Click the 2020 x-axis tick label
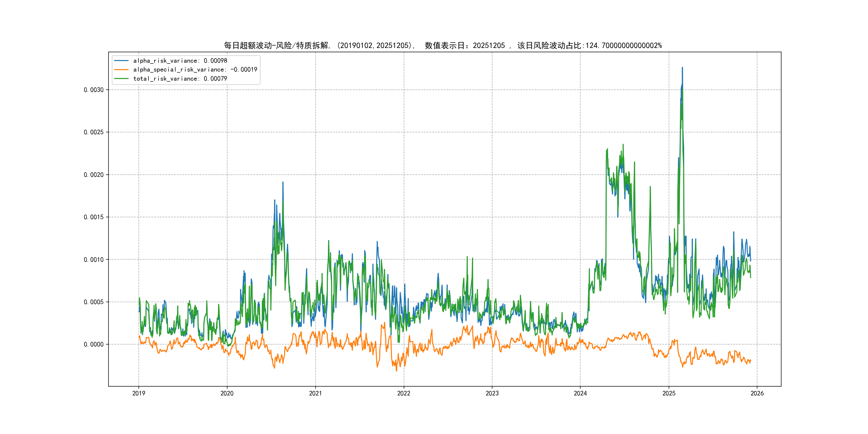 pos(227,393)
